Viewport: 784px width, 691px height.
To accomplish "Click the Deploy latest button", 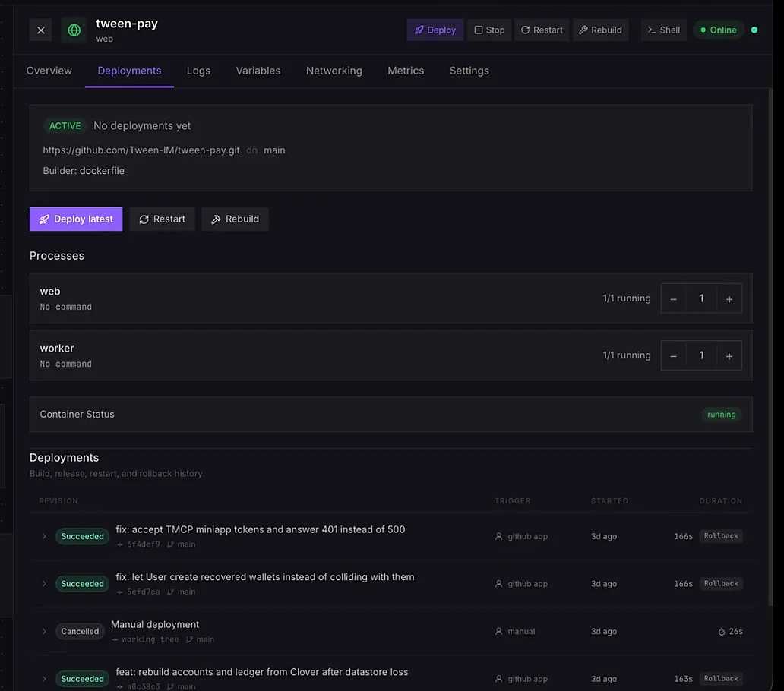I will point(76,219).
